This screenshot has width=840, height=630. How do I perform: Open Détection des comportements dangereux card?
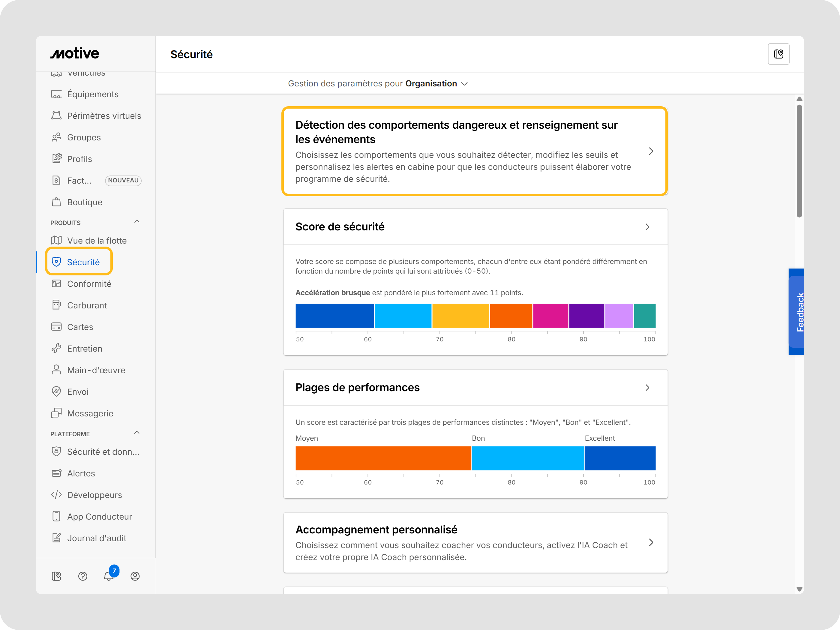click(x=474, y=151)
